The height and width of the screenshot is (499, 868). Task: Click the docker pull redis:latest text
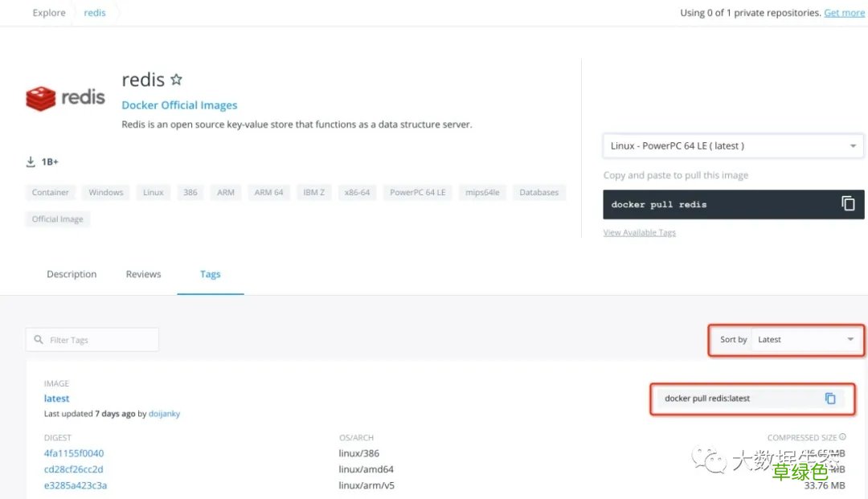707,399
